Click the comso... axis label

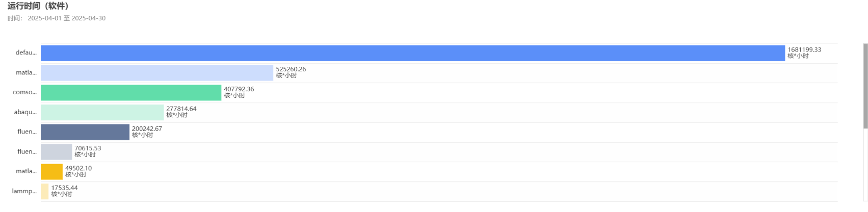pyautogui.click(x=24, y=92)
